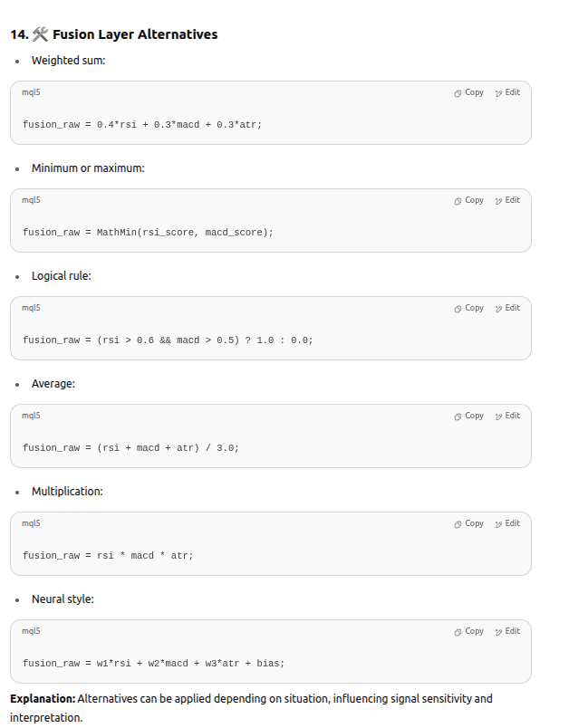This screenshot has height=728, width=588.
Task: Copy the multiplication fusion code
Action: pos(469,523)
